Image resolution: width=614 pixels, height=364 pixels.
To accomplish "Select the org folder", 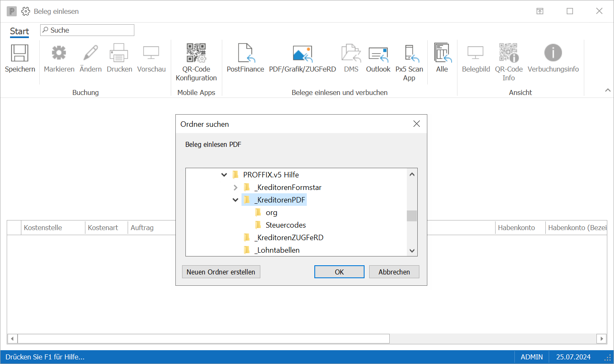I will 271,213.
